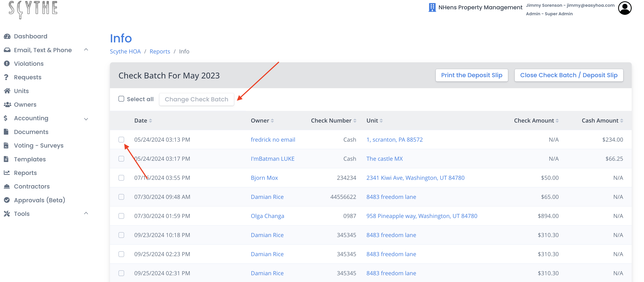Sort by Unit column arrows

[x=381, y=121]
